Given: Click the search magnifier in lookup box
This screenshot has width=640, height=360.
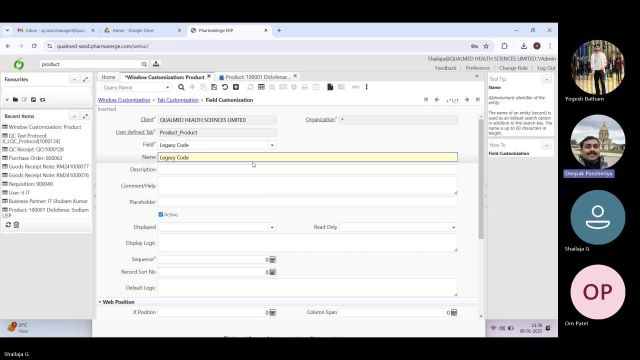Looking at the screenshot, I should [x=144, y=64].
